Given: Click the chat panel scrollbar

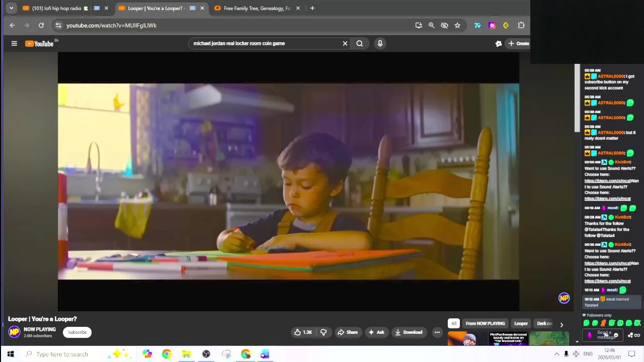Looking at the screenshot, I should tap(577, 99).
